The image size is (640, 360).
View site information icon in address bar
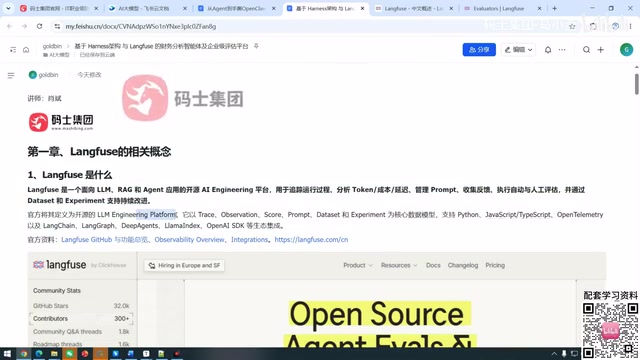pyautogui.click(x=57, y=26)
